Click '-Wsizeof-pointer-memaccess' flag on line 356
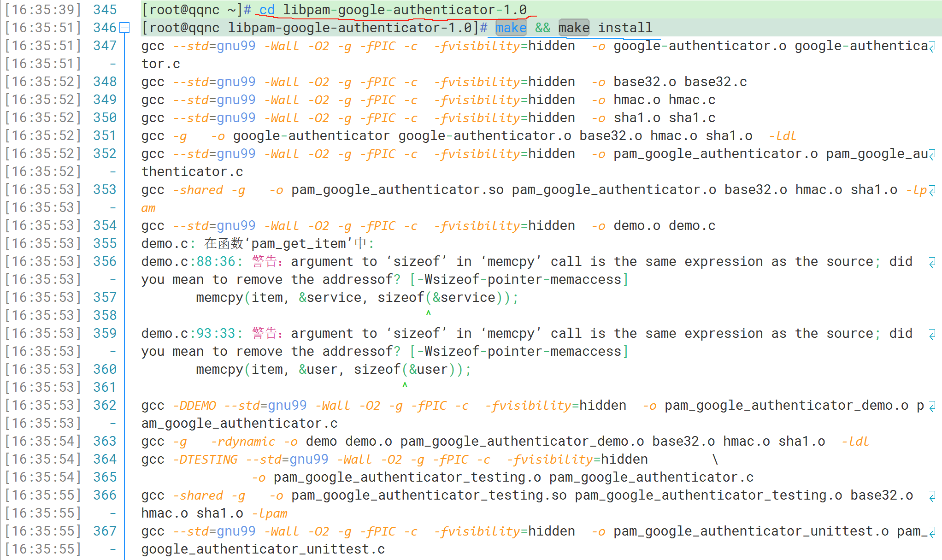942x560 pixels. pos(519,280)
